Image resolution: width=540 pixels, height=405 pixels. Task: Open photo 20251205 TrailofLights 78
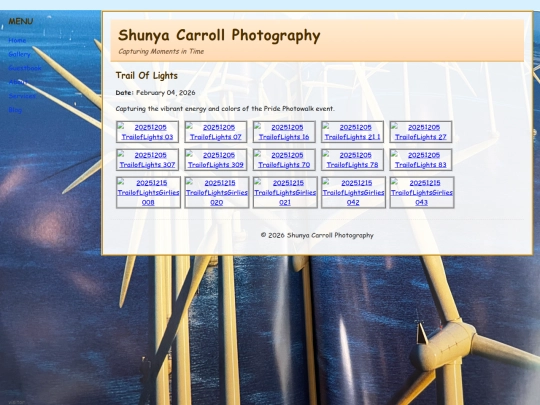pyautogui.click(x=352, y=160)
